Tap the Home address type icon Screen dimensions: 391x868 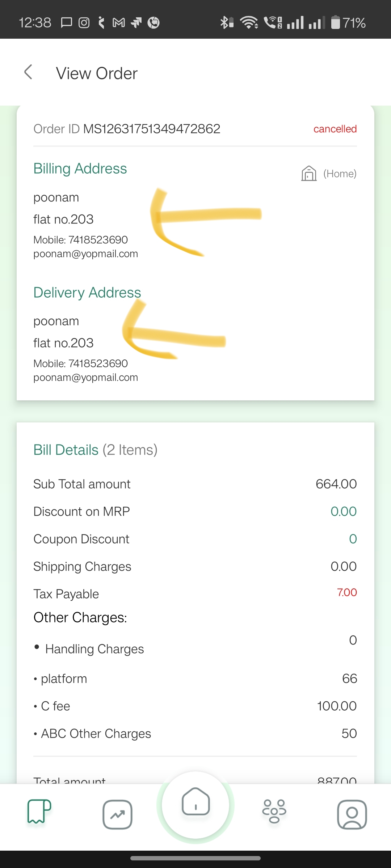coord(309,173)
